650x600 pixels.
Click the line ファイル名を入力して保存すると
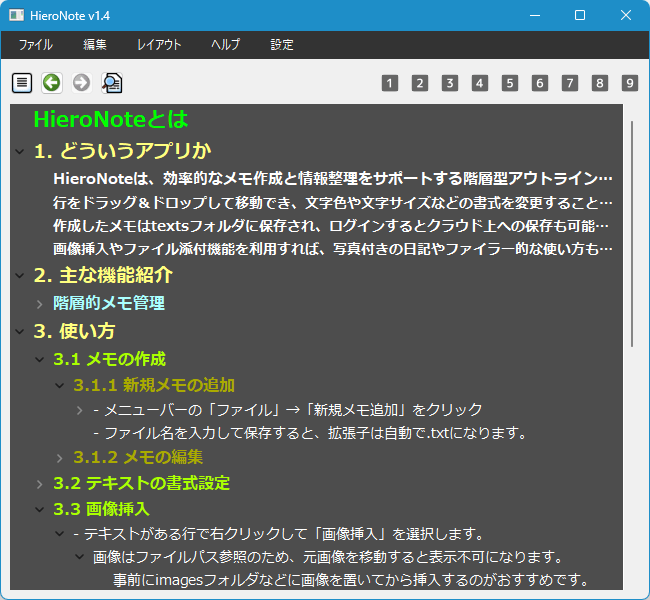pos(310,433)
